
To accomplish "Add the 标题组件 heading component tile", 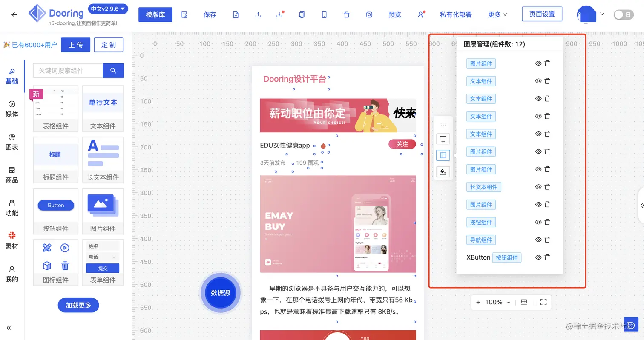I will 56,160.
